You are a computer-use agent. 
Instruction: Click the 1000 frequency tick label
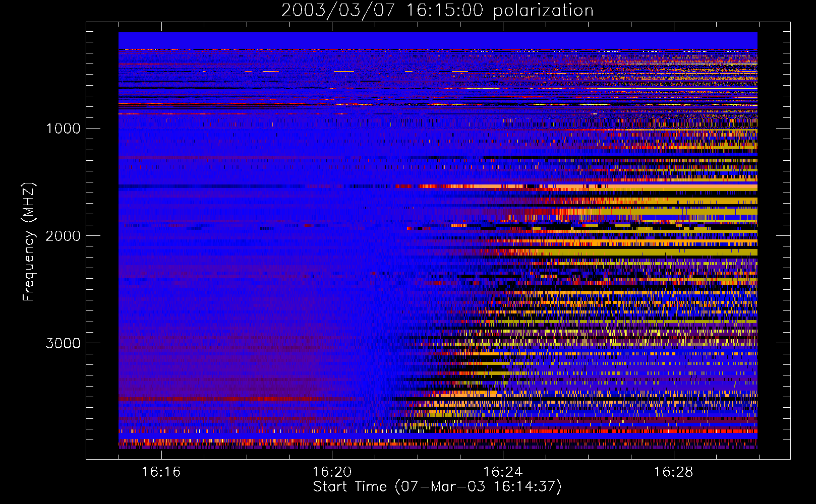(63, 128)
